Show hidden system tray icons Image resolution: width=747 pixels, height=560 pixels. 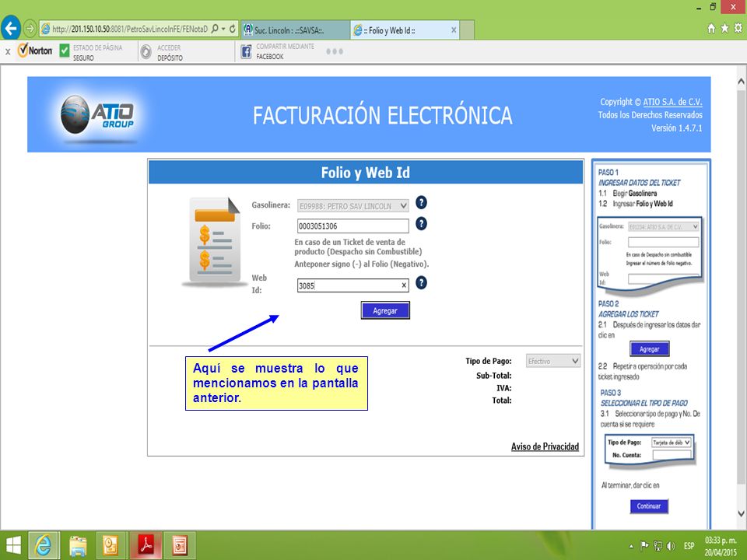click(632, 546)
